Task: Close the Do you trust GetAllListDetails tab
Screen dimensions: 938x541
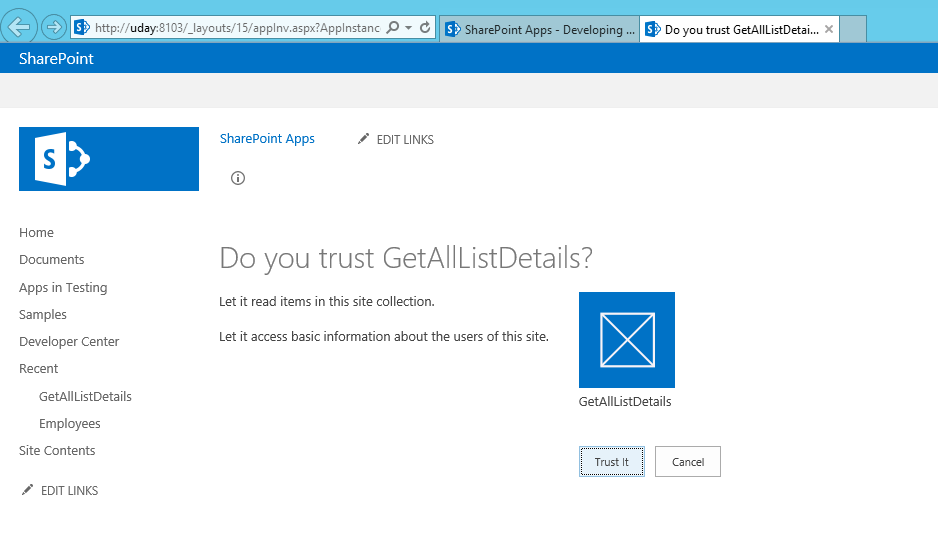Action: pos(829,29)
